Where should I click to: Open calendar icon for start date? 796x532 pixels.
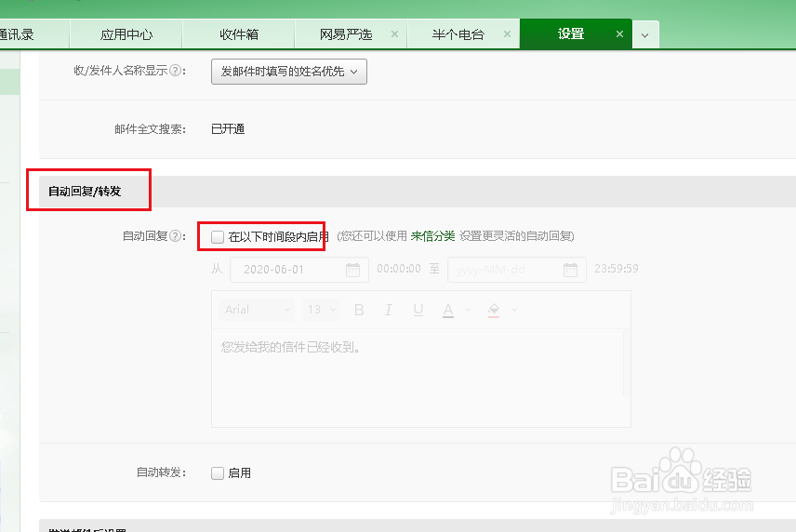click(352, 270)
